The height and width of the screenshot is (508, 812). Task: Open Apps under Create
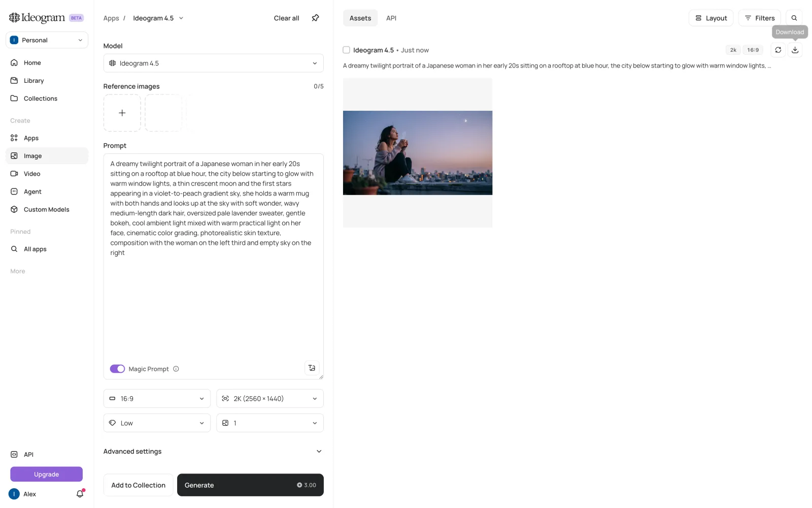[x=47, y=138]
